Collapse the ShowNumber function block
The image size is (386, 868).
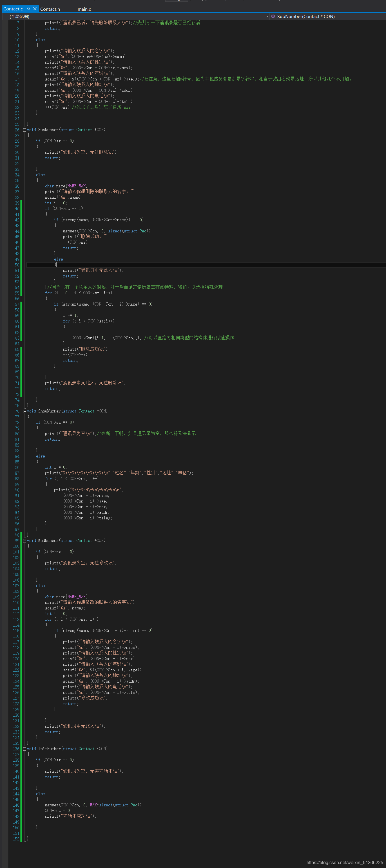pyautogui.click(x=24, y=411)
